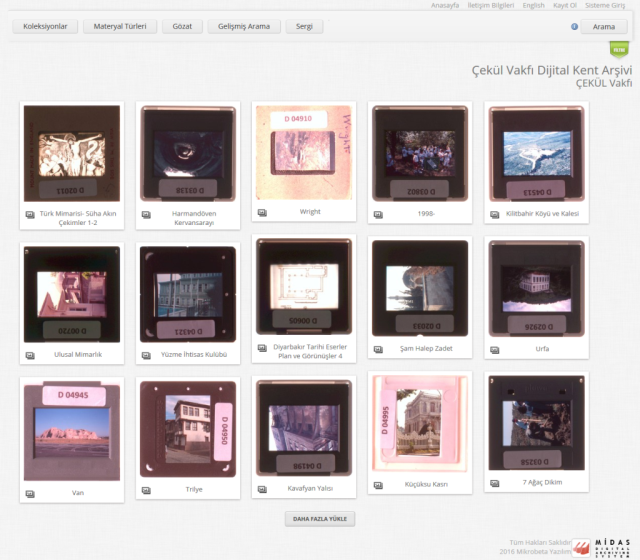The width and height of the screenshot is (640, 560).
Task: Select the Gözat menu item
Action: tap(182, 26)
